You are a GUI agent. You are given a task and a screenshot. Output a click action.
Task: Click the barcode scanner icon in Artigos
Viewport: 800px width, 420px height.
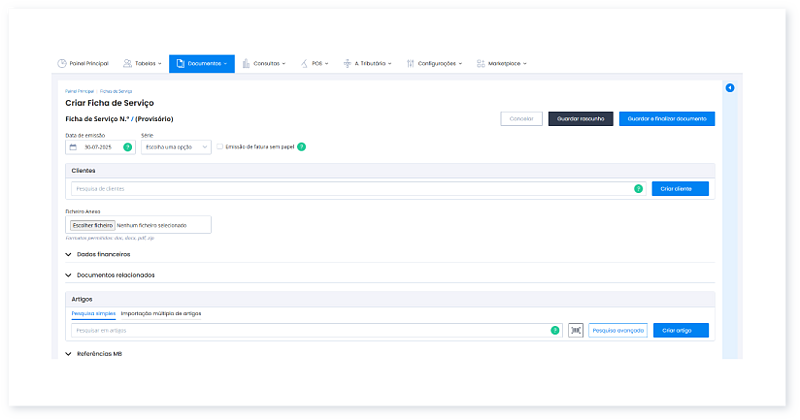point(575,330)
